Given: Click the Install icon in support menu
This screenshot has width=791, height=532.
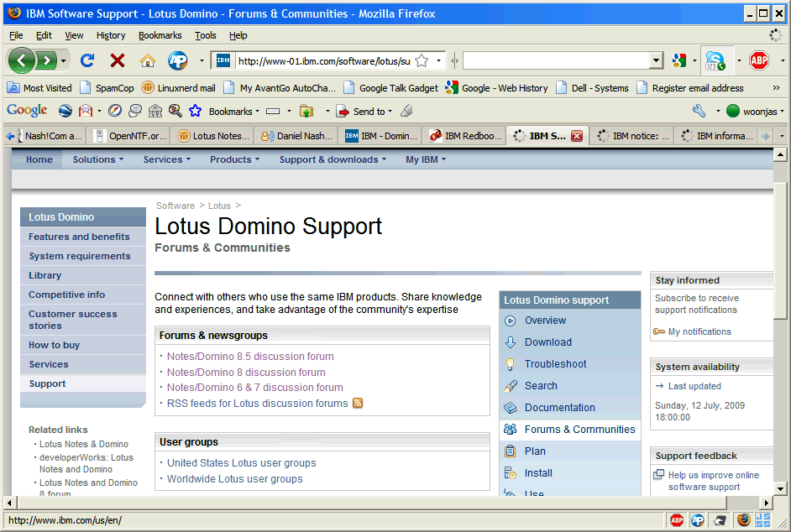Looking at the screenshot, I should (x=510, y=473).
